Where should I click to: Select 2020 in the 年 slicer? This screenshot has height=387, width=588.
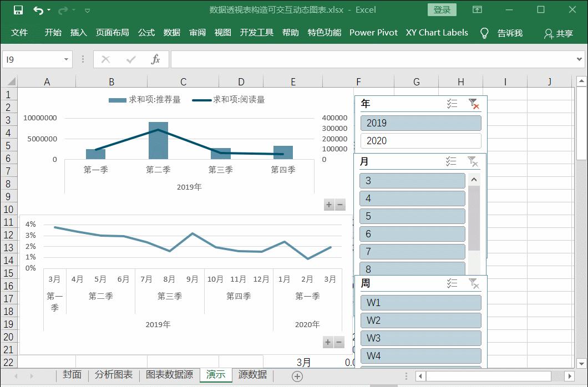click(420, 141)
